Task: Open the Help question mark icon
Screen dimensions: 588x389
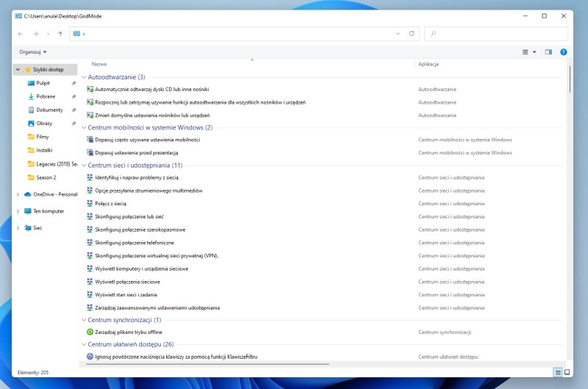Action: click(x=564, y=52)
